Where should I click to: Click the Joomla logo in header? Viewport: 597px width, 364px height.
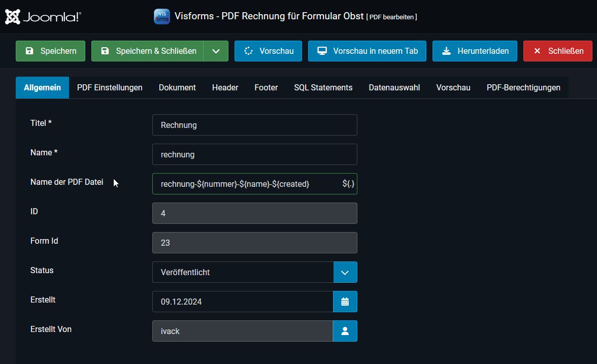pyautogui.click(x=43, y=17)
